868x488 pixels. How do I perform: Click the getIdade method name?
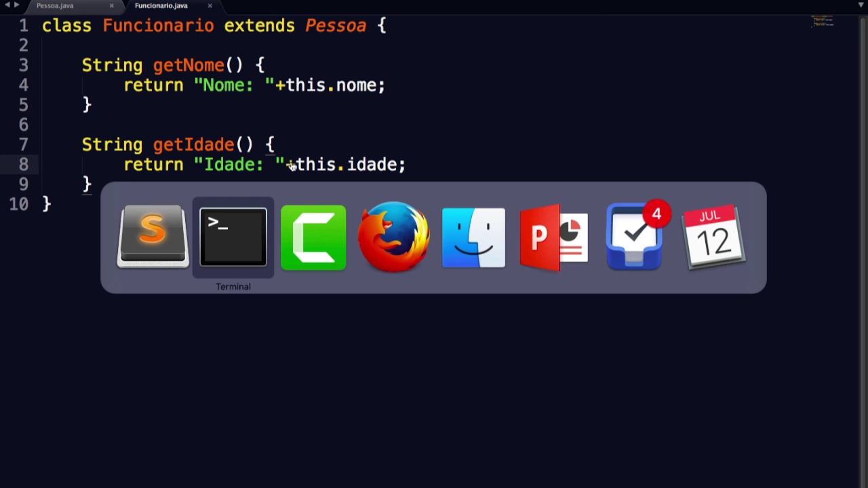tap(193, 145)
